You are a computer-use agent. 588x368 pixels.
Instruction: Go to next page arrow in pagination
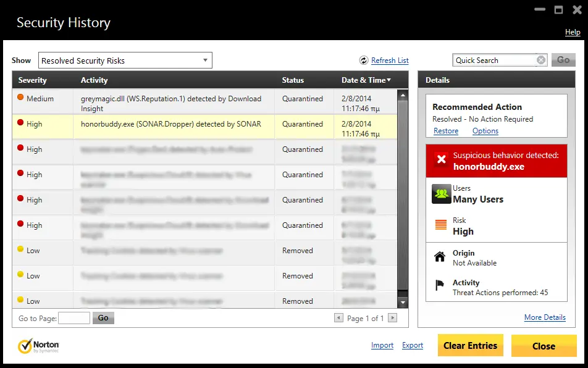tap(392, 318)
